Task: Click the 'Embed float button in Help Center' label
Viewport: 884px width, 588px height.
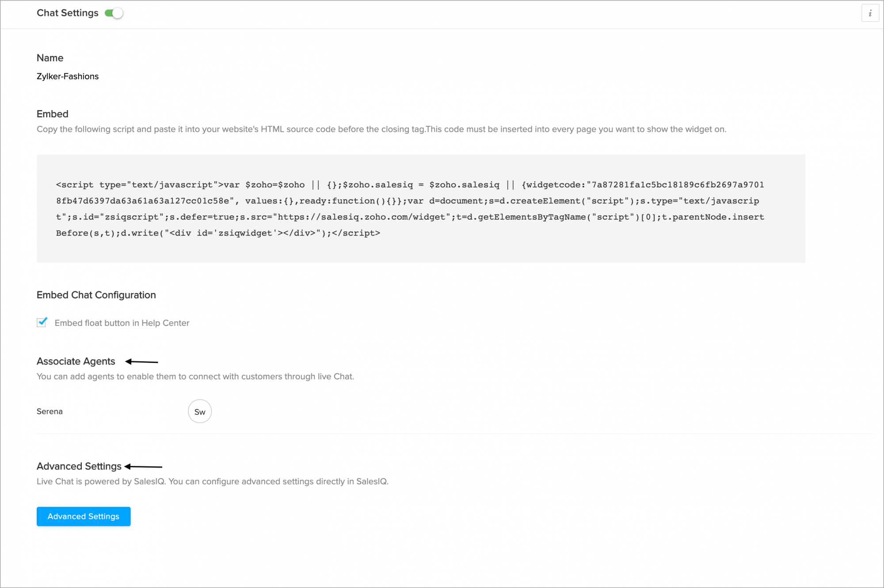Action: coord(122,323)
